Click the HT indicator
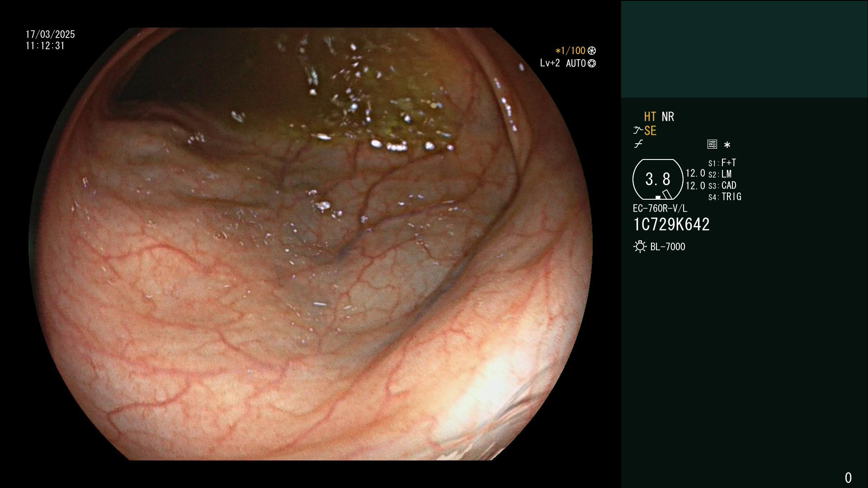 (650, 117)
